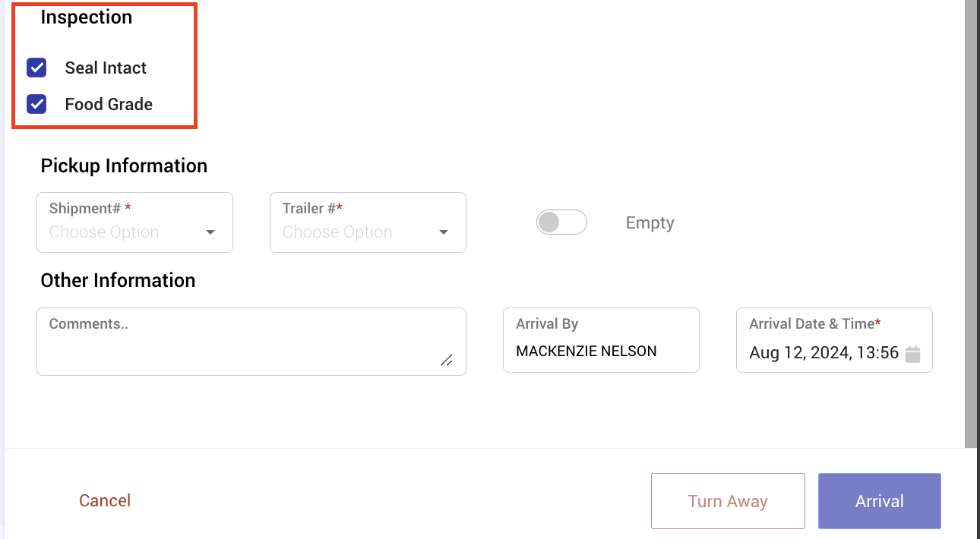The image size is (980, 539).
Task: Click the Empty label beside toggle
Action: point(650,223)
